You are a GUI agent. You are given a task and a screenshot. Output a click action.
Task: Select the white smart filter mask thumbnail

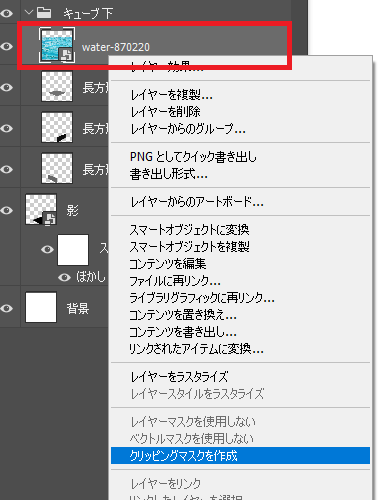point(73,250)
